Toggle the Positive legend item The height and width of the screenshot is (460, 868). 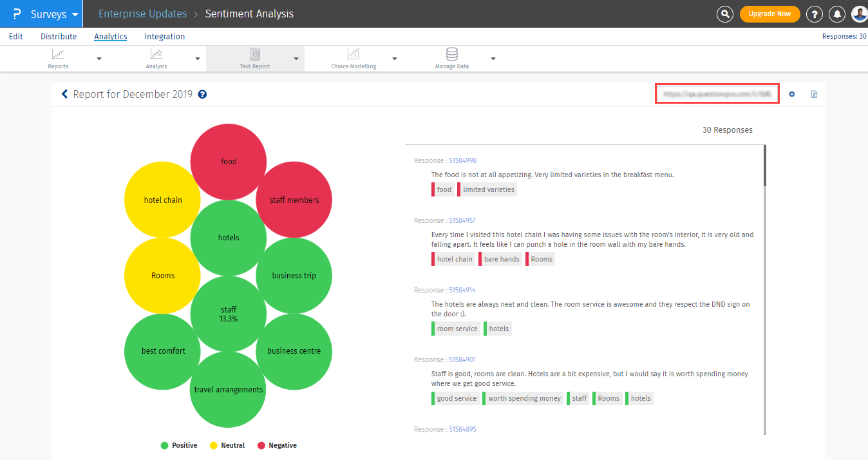(x=179, y=445)
